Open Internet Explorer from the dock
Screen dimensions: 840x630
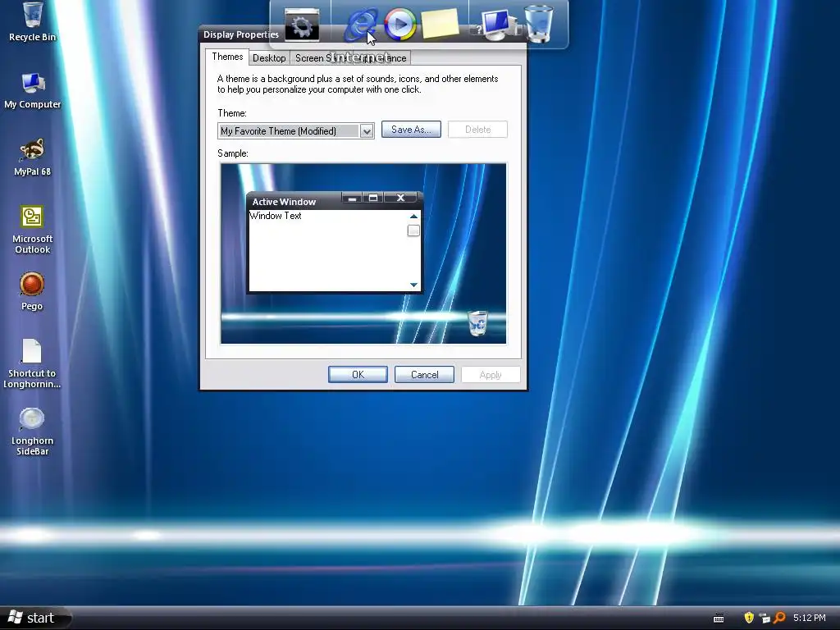361,25
